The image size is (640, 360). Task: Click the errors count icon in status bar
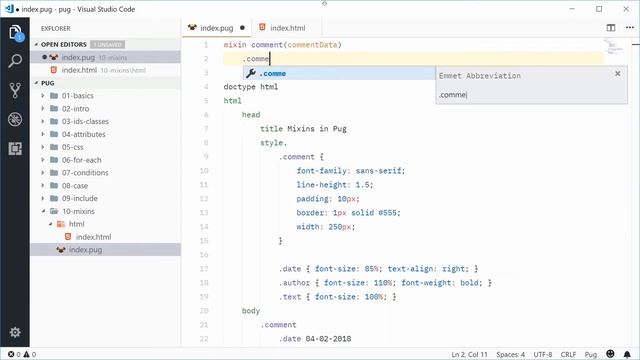coord(11,354)
